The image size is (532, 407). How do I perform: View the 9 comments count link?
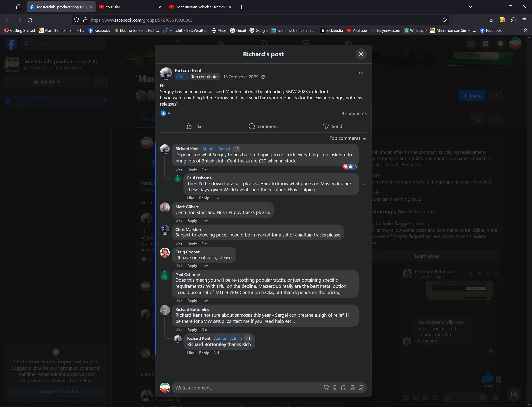354,113
